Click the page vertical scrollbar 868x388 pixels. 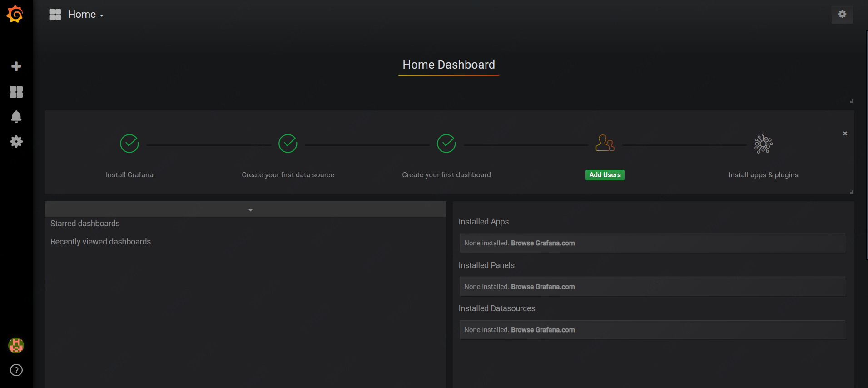click(x=867, y=145)
